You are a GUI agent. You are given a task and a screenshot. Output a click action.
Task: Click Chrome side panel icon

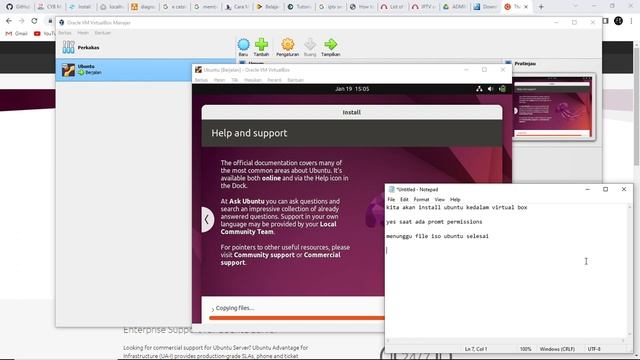tap(606, 21)
